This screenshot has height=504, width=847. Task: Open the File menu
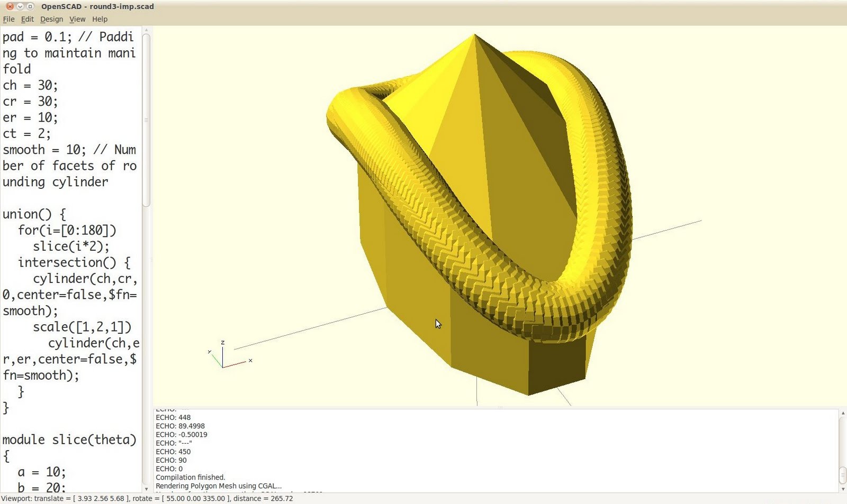(x=8, y=19)
